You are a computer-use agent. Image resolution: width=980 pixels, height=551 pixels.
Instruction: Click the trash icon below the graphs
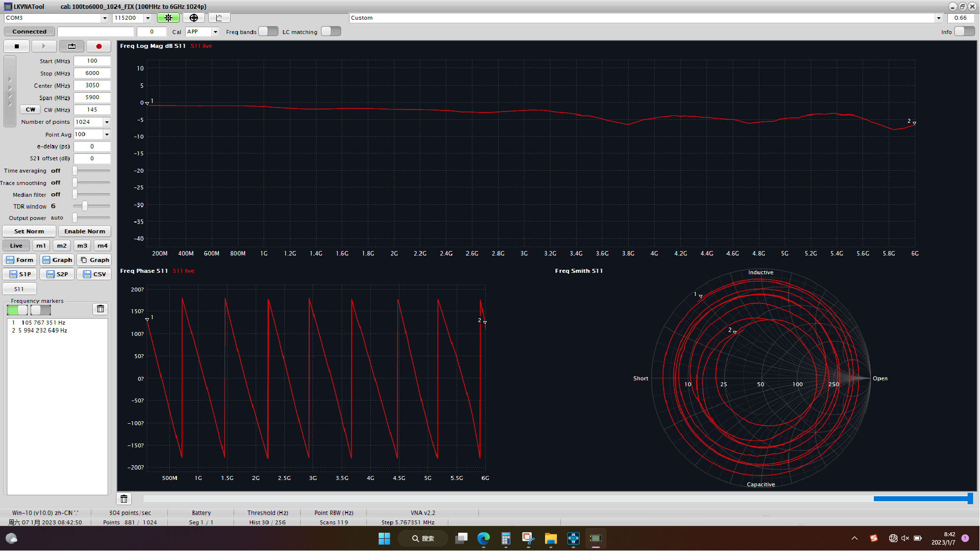click(x=124, y=499)
